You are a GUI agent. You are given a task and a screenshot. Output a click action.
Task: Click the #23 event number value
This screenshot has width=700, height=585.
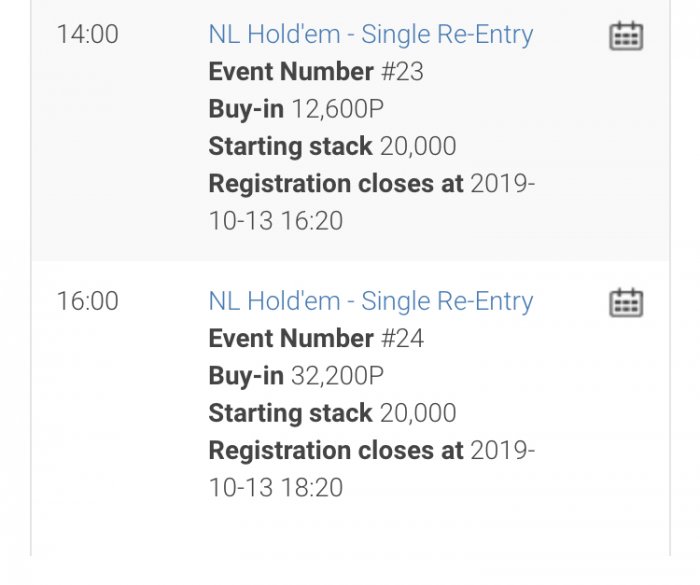[402, 72]
